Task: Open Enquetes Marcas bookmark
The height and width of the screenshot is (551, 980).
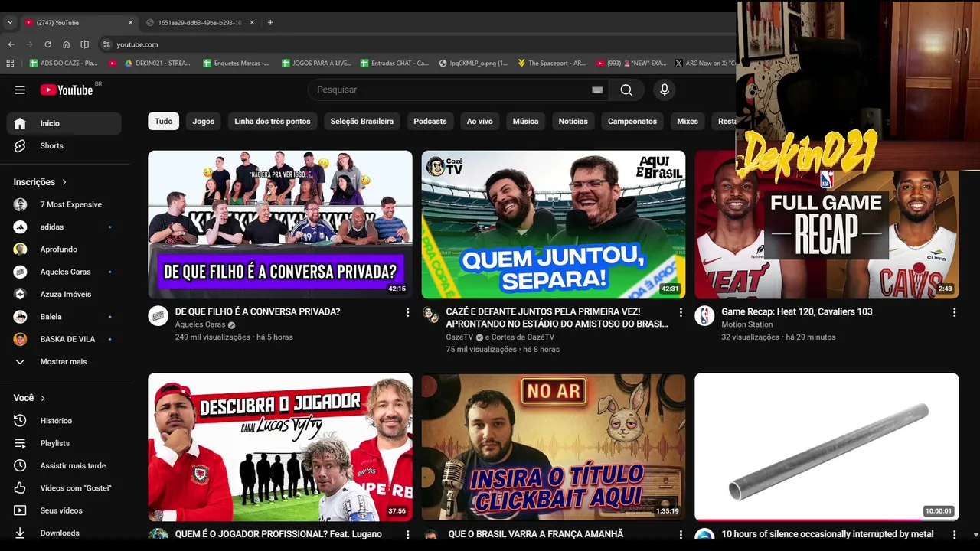Action: click(x=236, y=64)
